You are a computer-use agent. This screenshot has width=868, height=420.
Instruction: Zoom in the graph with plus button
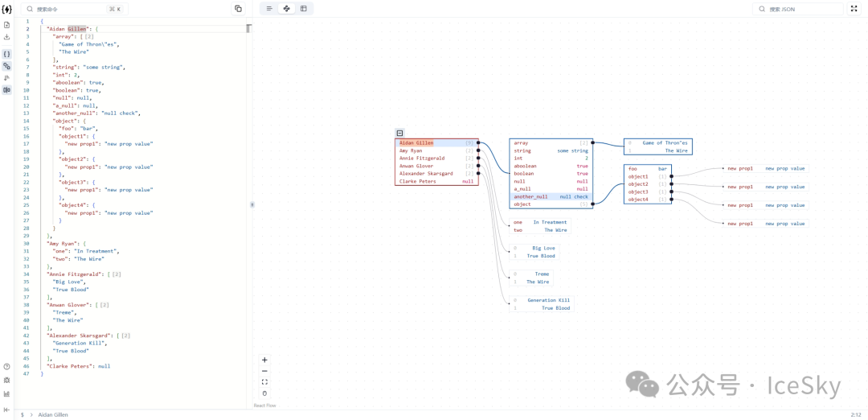pyautogui.click(x=264, y=360)
